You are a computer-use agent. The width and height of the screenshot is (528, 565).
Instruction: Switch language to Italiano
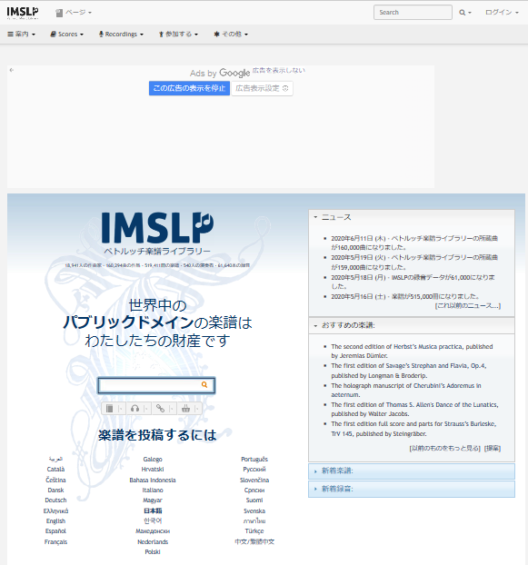pos(152,490)
